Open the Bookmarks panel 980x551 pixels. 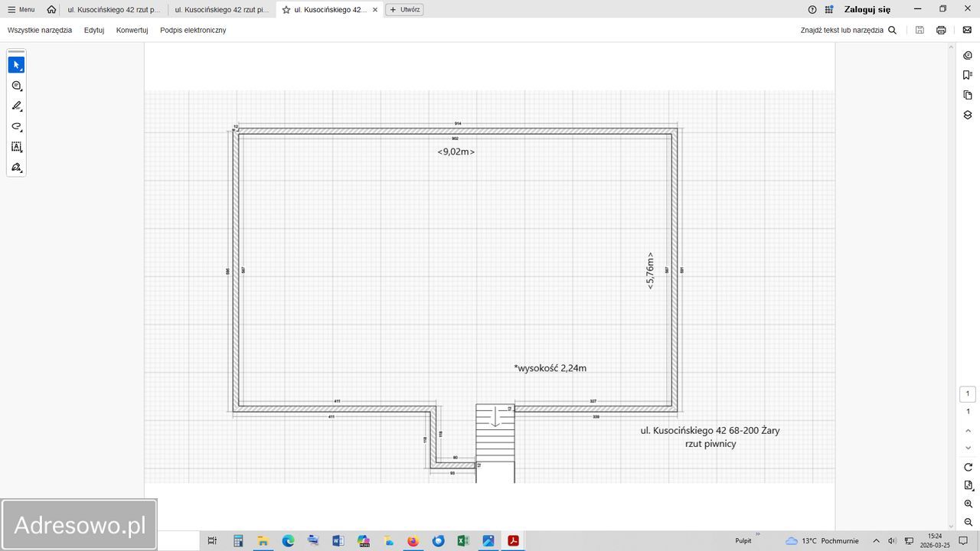968,75
